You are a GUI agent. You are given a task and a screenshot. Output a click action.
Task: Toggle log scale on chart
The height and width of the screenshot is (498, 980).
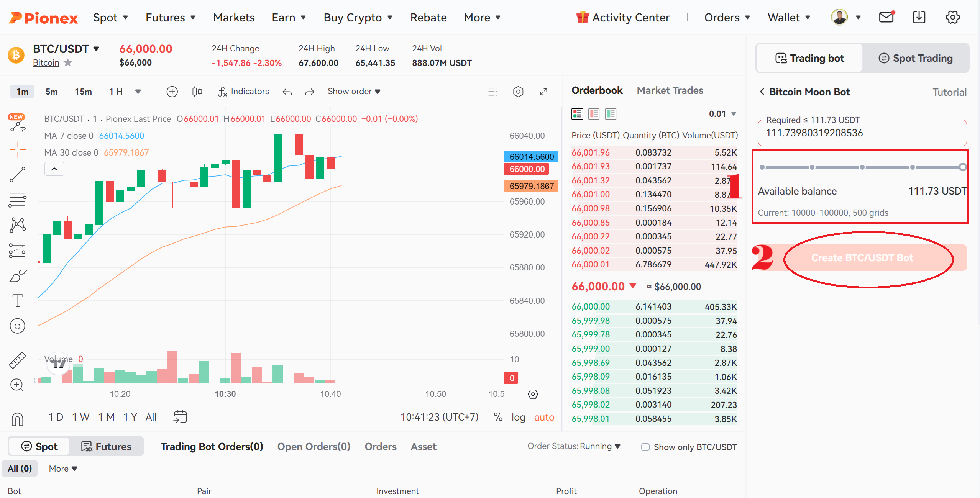518,417
